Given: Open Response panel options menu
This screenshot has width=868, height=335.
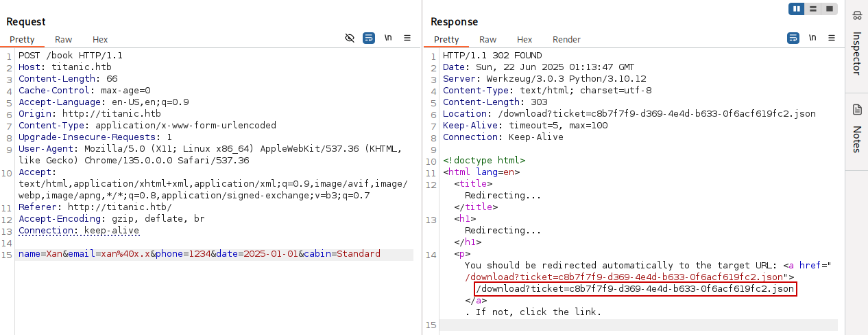Looking at the screenshot, I should point(832,38).
